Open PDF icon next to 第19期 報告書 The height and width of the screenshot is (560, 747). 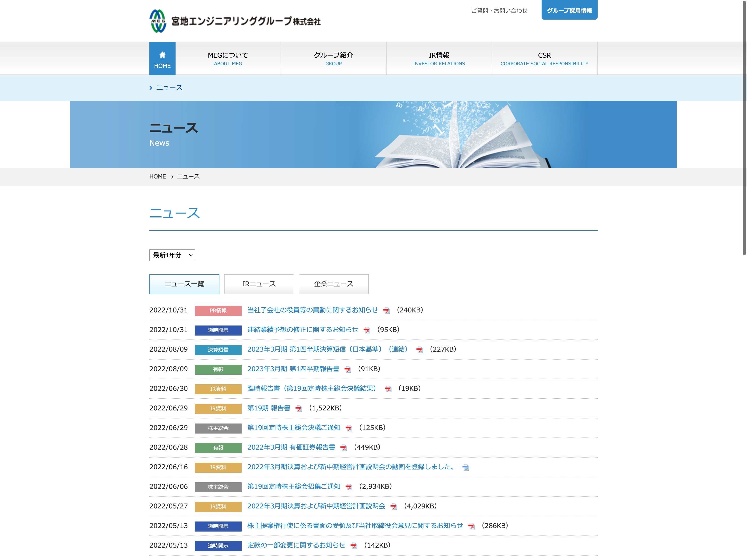(x=299, y=408)
